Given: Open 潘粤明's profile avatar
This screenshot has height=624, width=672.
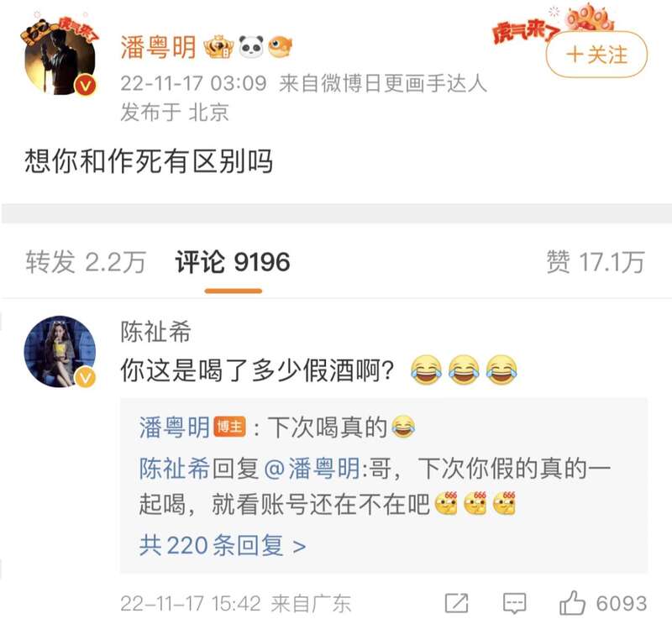Looking at the screenshot, I should click(x=60, y=59).
